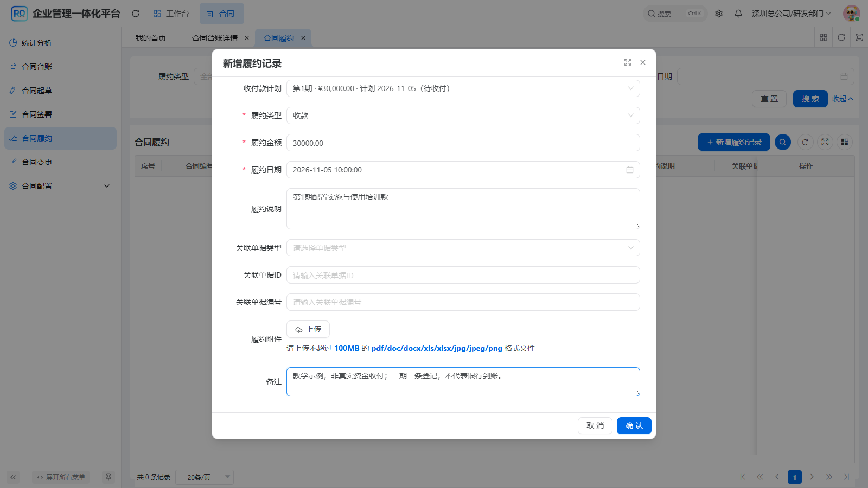Viewport: 868px width, 488px height.
Task: Collapse the sidebar with double-arrow icon
Action: tap(13, 477)
